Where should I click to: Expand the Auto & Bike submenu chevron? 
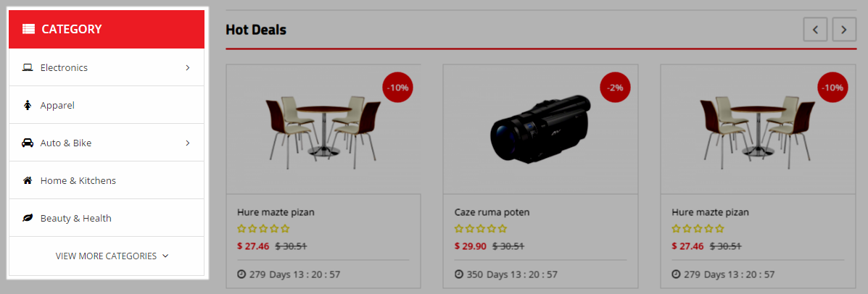[x=188, y=143]
